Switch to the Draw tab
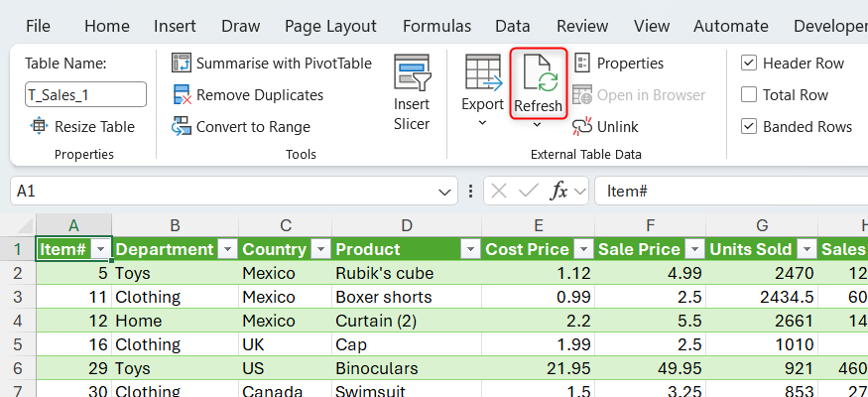This screenshot has width=868, height=397. [x=241, y=26]
